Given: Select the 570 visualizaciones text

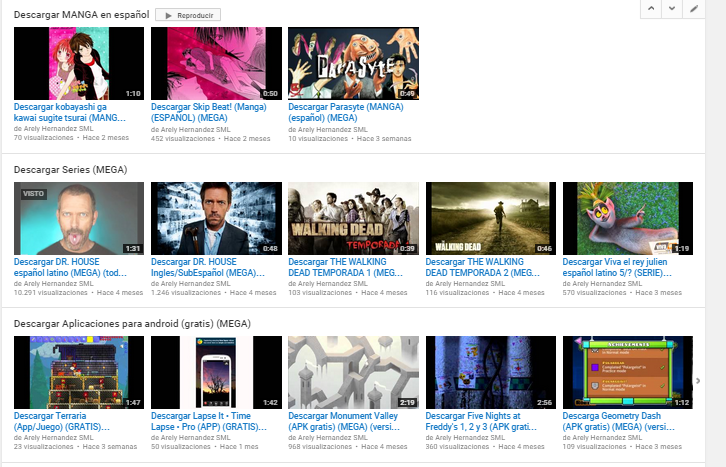Looking at the screenshot, I should pos(595,293).
